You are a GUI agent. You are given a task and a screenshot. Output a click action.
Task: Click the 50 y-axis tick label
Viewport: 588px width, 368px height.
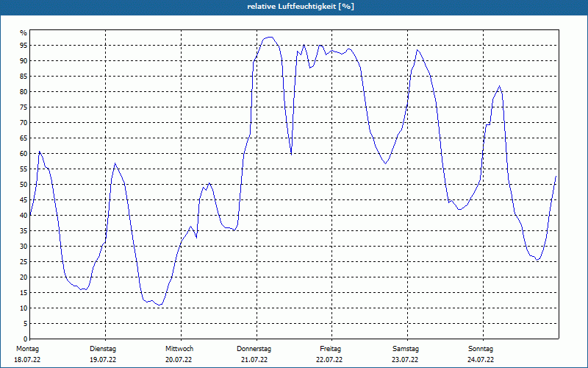[24, 185]
